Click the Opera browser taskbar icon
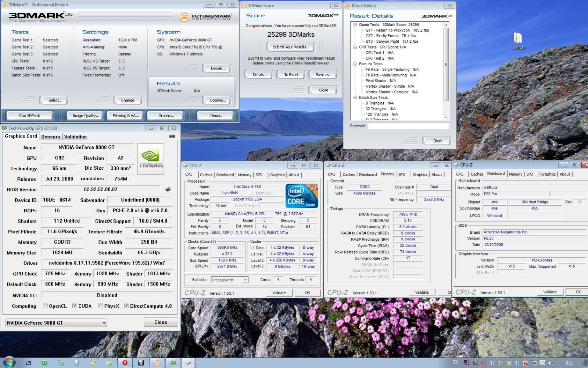This screenshot has width=588, height=368. tap(125, 362)
